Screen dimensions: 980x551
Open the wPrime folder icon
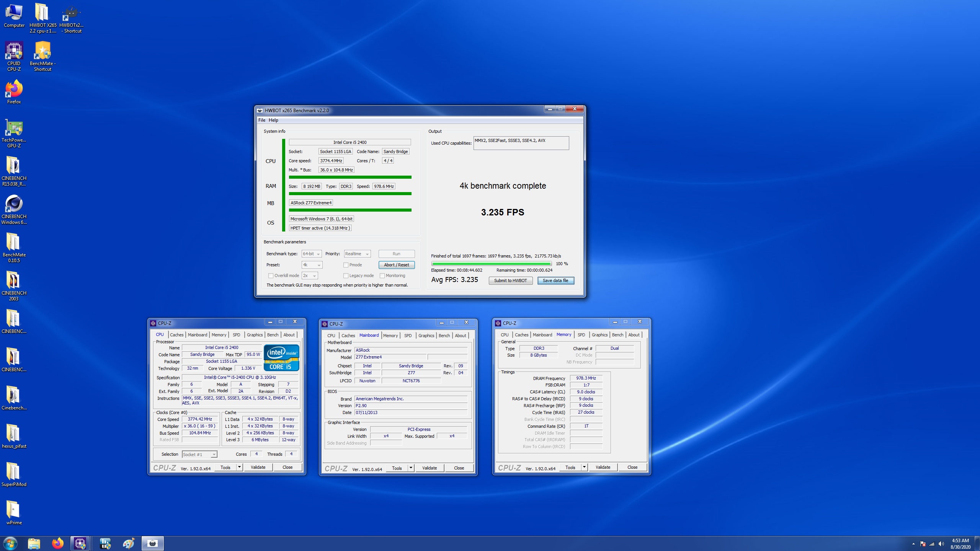point(14,513)
